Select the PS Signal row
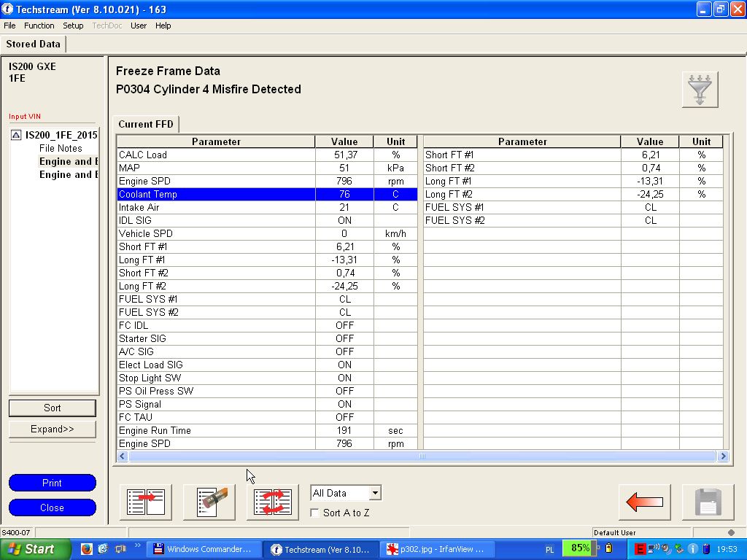 click(x=267, y=404)
